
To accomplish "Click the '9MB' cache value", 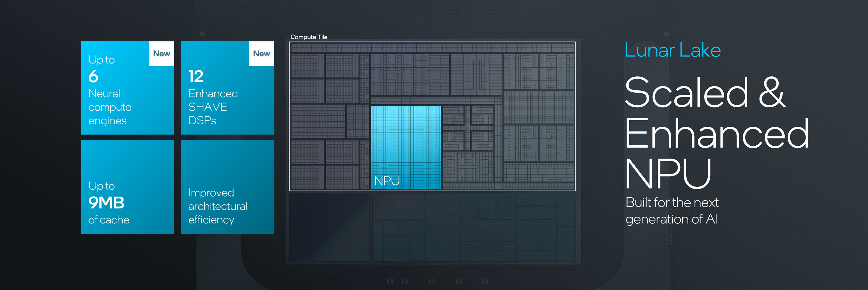I will (106, 203).
